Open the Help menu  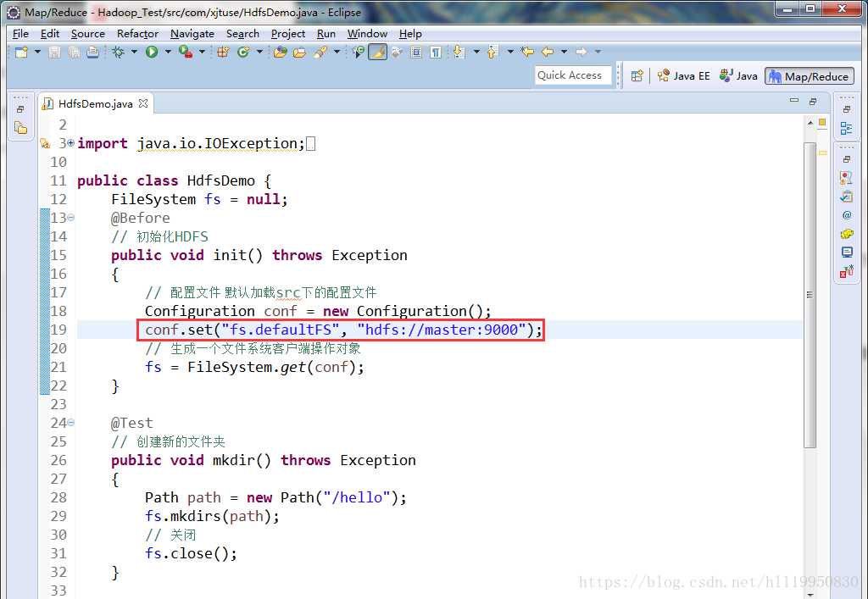coord(410,34)
